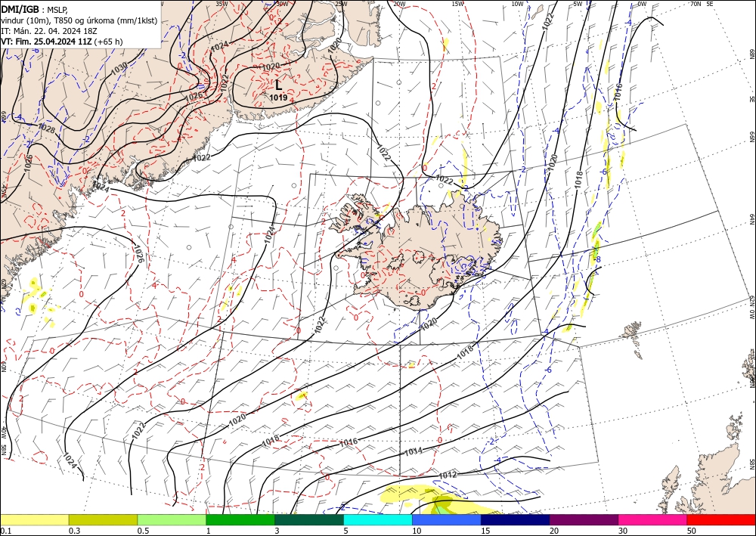This screenshot has height=536, width=756.
Task: Click the '1028' isobar label
Action: click(x=47, y=129)
